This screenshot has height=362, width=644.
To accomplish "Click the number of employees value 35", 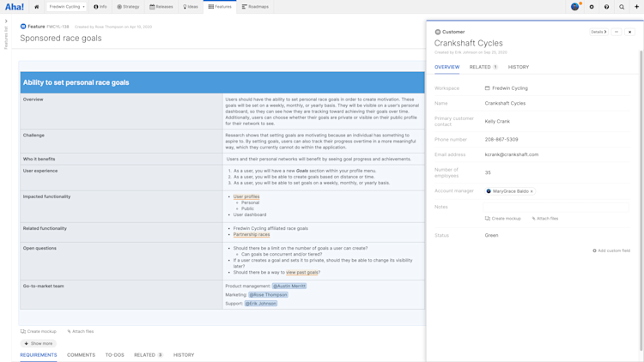I will [x=488, y=172].
